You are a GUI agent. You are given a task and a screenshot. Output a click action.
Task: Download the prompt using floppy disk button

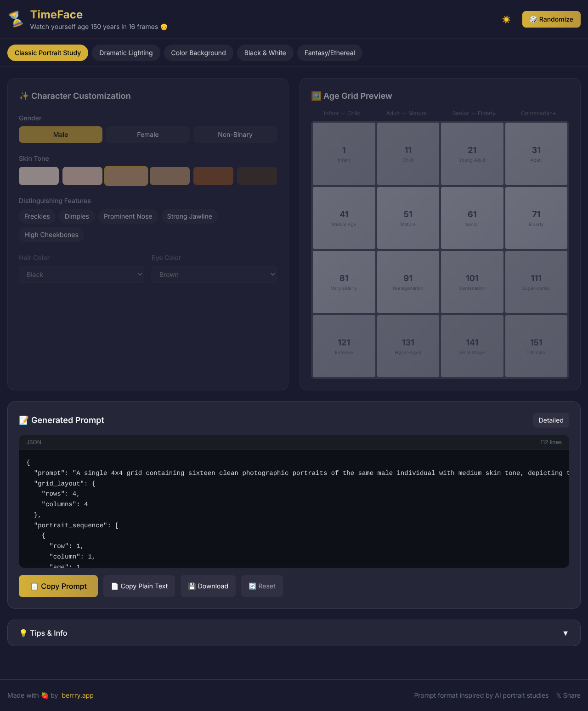208,586
